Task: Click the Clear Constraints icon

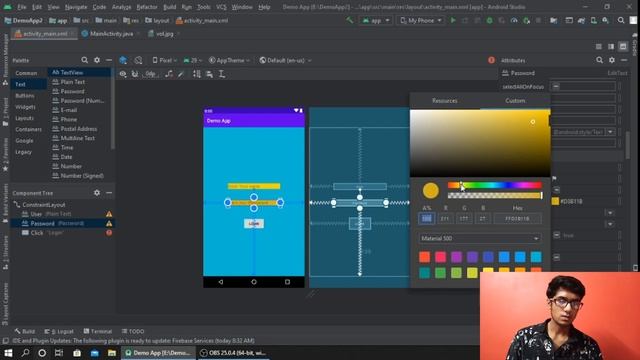Action: (x=169, y=74)
